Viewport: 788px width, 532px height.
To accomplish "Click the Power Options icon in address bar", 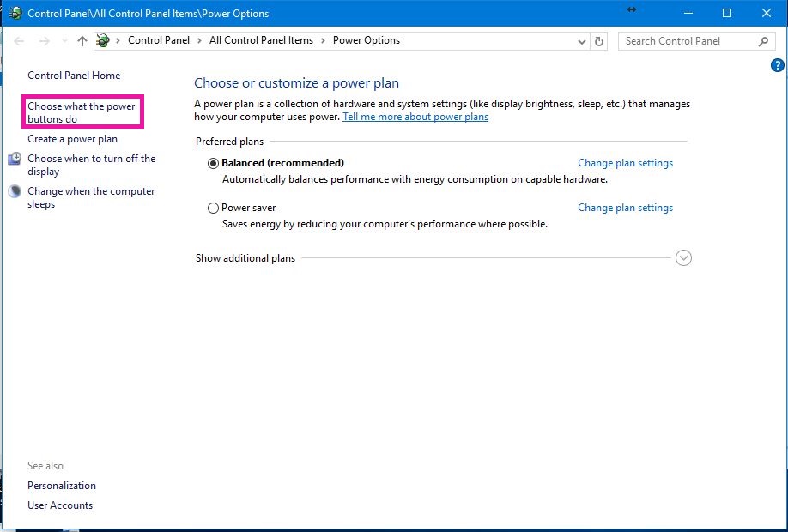I will [104, 40].
